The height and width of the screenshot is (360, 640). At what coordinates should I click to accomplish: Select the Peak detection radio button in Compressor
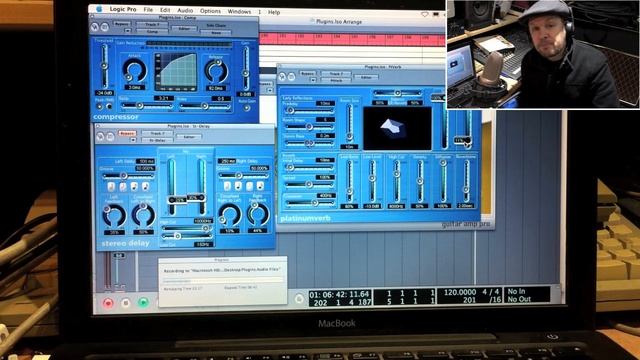[x=99, y=107]
